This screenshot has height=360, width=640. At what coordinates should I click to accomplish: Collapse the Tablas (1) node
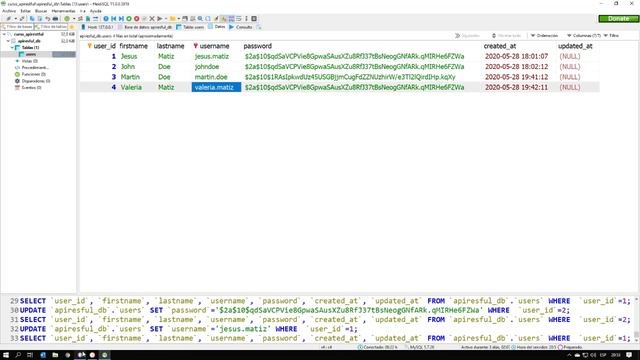12,47
